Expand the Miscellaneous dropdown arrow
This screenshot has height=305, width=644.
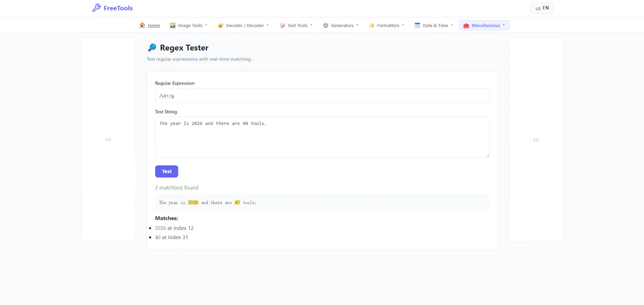[504, 25]
